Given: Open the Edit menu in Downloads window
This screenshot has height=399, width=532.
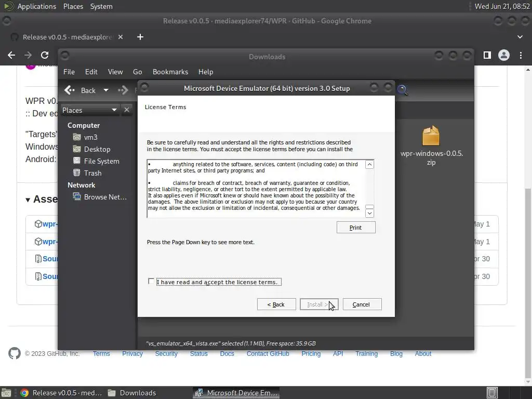Looking at the screenshot, I should pos(91,72).
